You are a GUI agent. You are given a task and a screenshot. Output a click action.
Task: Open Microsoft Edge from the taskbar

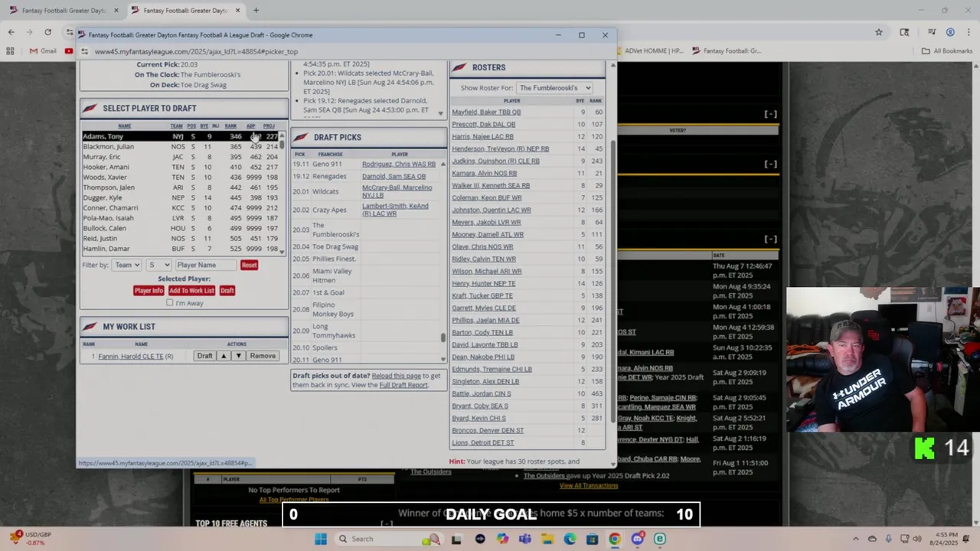570,539
